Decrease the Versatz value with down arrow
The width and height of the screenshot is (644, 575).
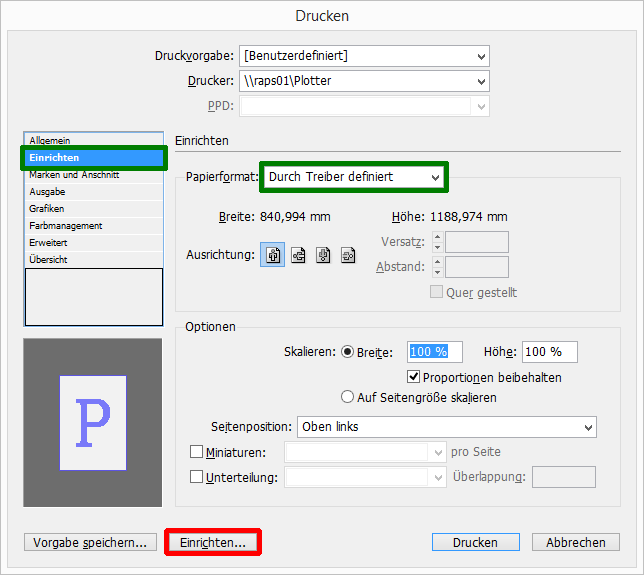[438, 247]
